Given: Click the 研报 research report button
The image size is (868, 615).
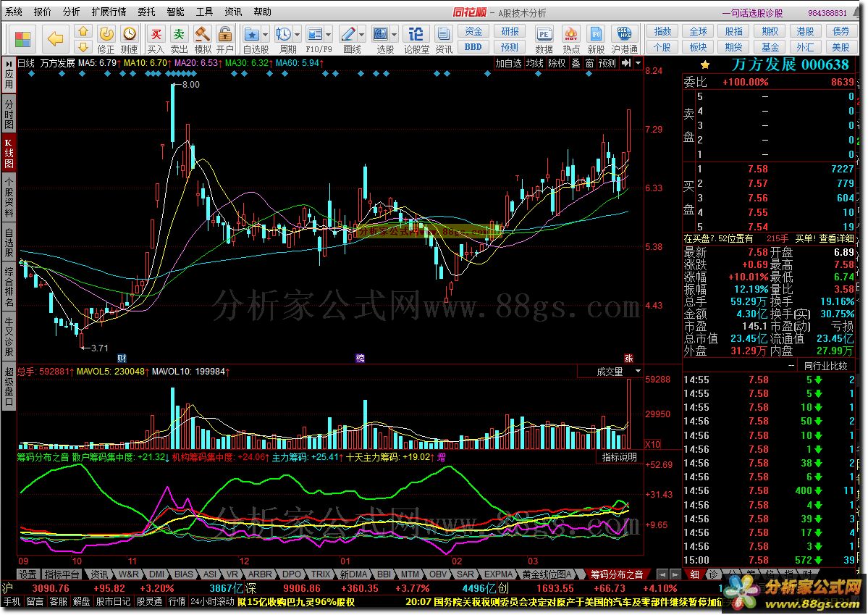Looking at the screenshot, I should click(x=509, y=32).
